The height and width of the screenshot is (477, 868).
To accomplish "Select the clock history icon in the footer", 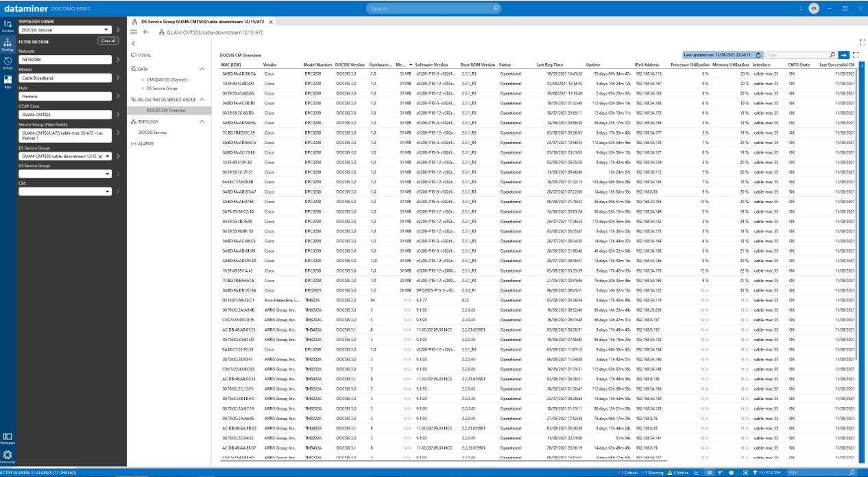I will [732, 472].
